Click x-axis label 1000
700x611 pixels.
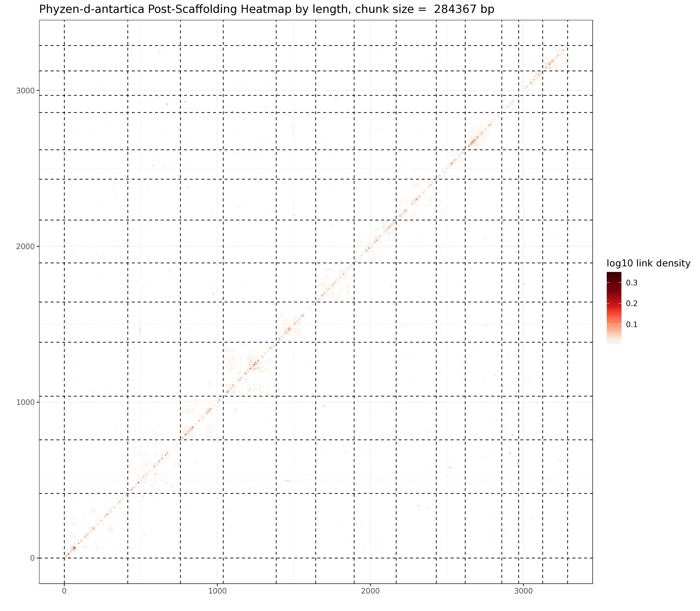217,592
